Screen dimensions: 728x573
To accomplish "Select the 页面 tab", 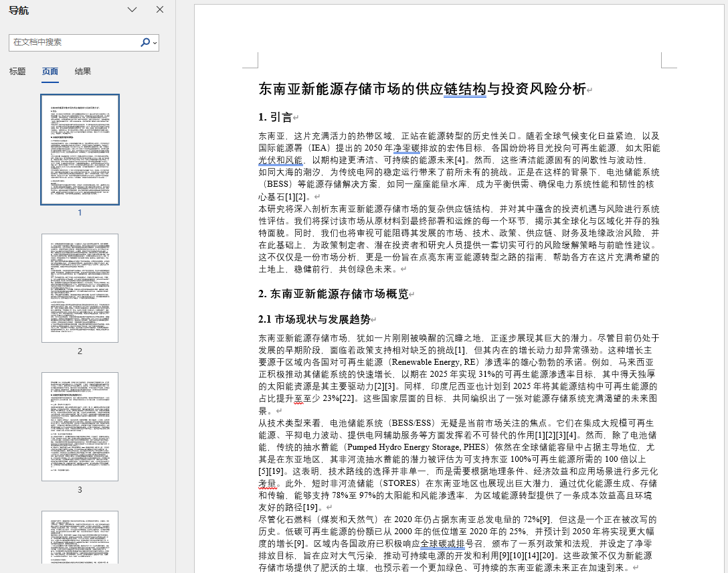I will (x=50, y=72).
